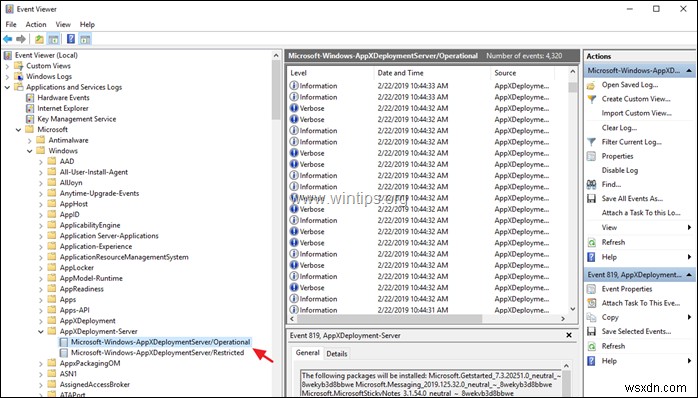Click the Filter Current Log funnel icon

tap(591, 142)
